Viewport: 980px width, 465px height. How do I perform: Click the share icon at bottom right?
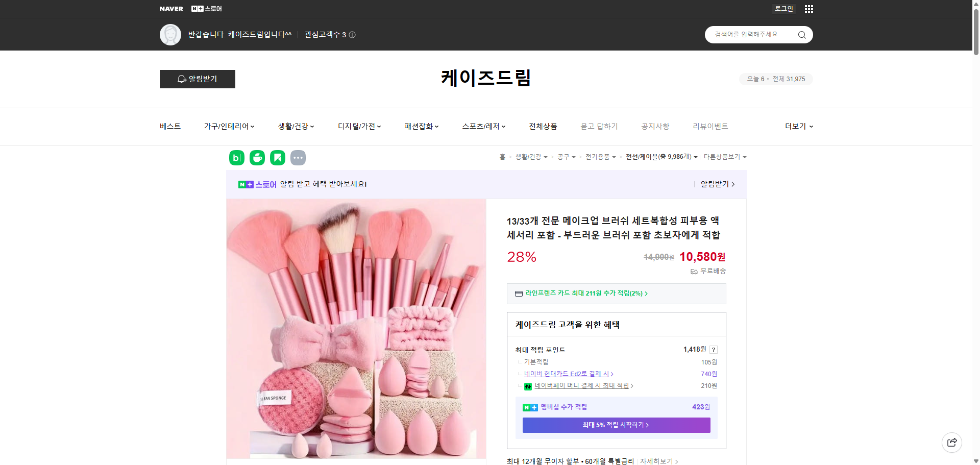coord(952,442)
